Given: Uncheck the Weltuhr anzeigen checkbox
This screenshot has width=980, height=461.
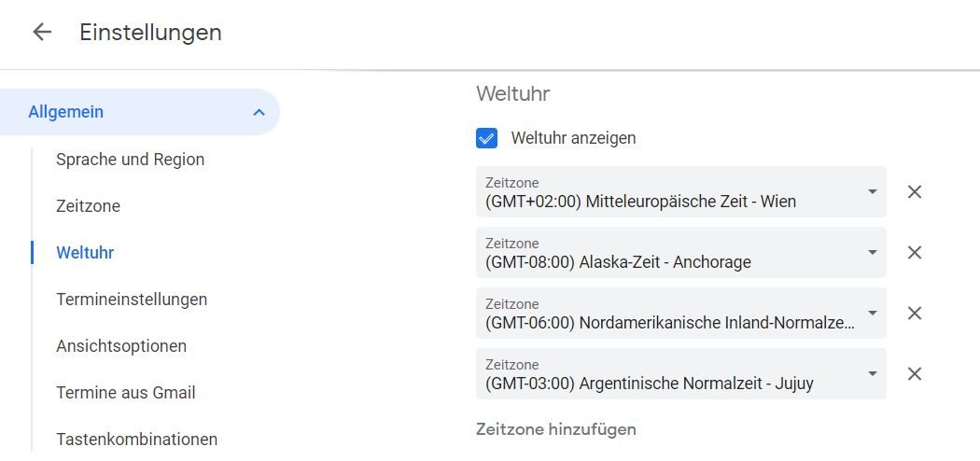Looking at the screenshot, I should [487, 138].
